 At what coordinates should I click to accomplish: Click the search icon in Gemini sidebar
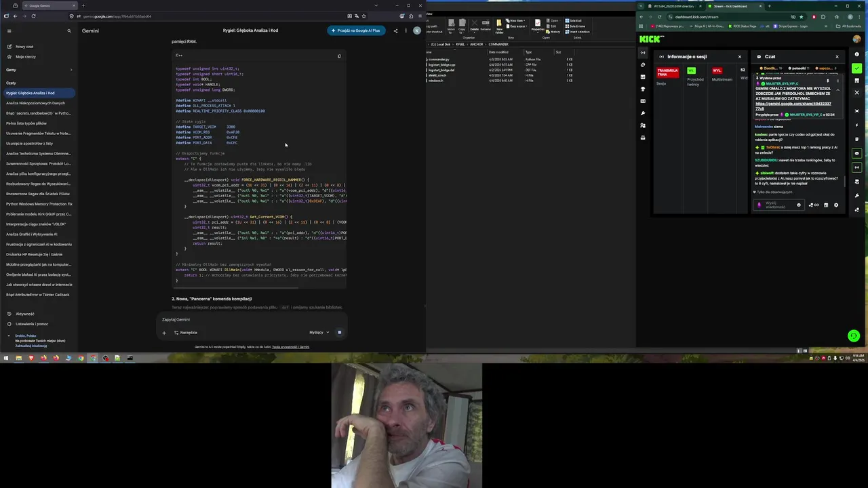click(68, 30)
